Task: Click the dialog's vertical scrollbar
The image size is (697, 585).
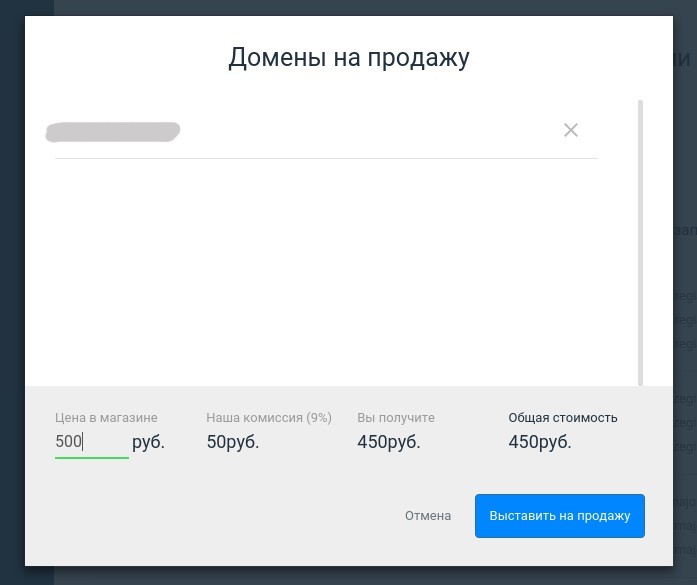Action: 640,243
